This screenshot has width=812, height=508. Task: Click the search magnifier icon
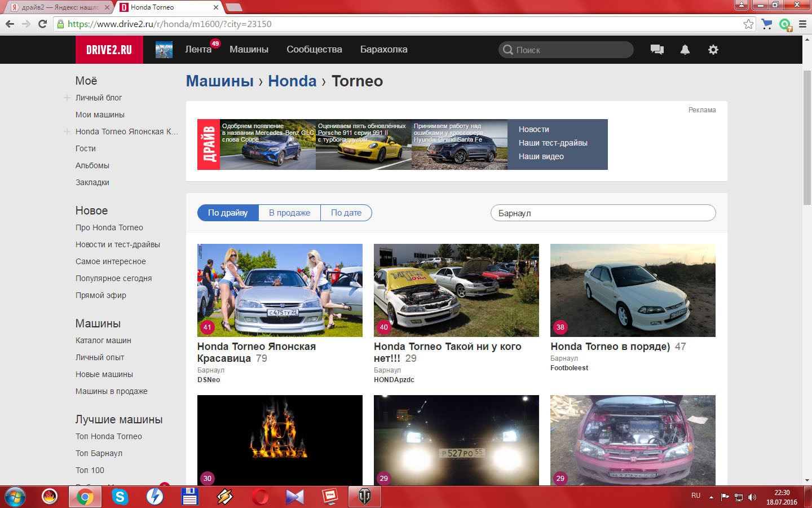point(508,50)
